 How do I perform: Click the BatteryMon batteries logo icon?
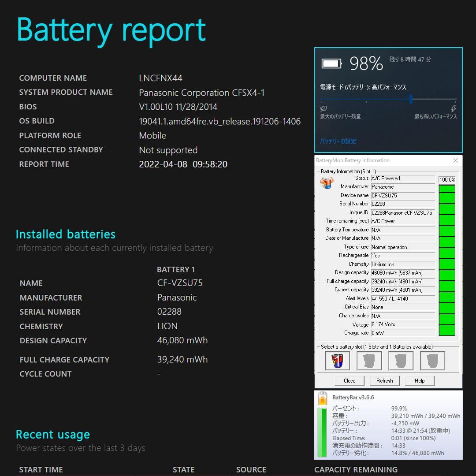[x=327, y=182]
